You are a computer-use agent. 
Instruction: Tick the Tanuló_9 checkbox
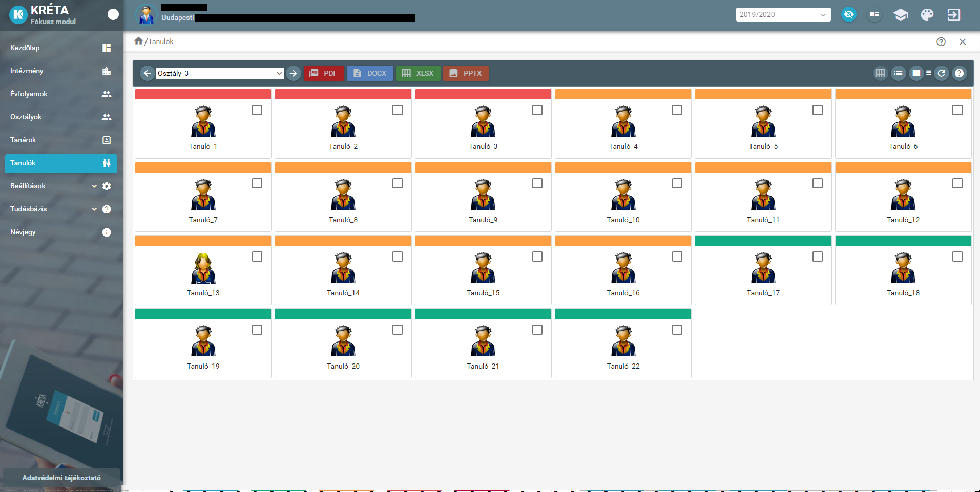[537, 183]
